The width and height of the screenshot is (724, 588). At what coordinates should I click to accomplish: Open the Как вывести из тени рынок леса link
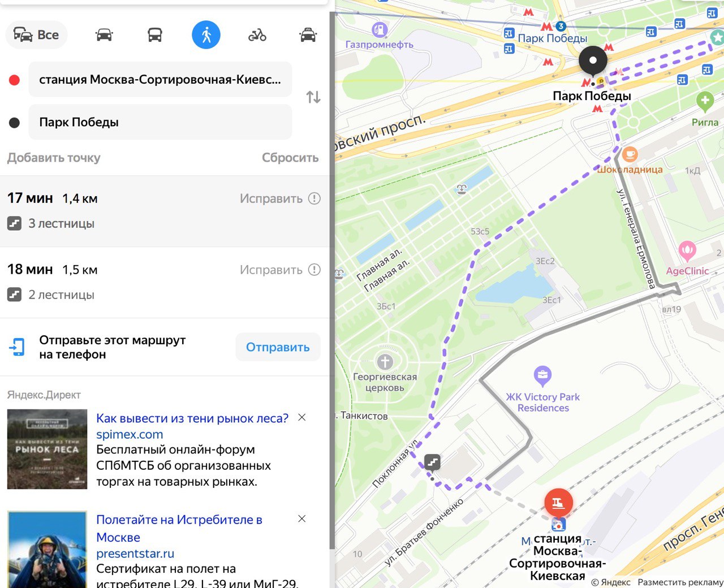192,418
